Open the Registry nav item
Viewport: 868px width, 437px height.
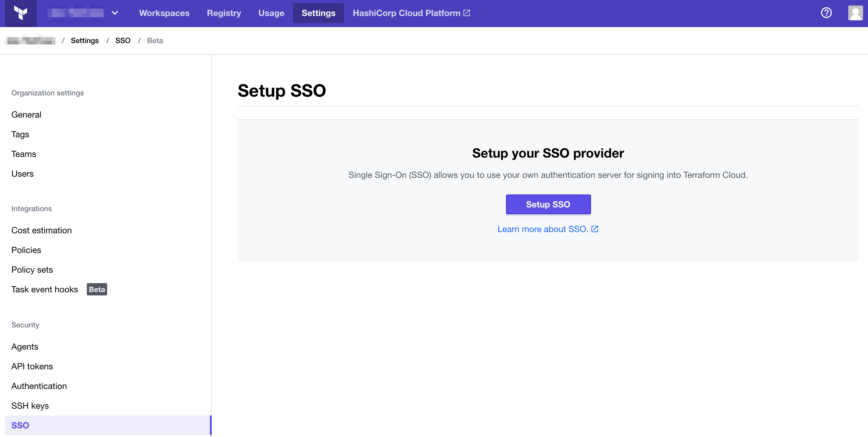(224, 13)
